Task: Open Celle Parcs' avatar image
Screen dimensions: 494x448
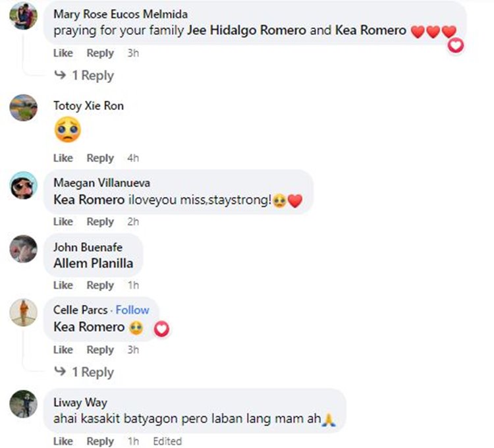Action: coord(23,312)
